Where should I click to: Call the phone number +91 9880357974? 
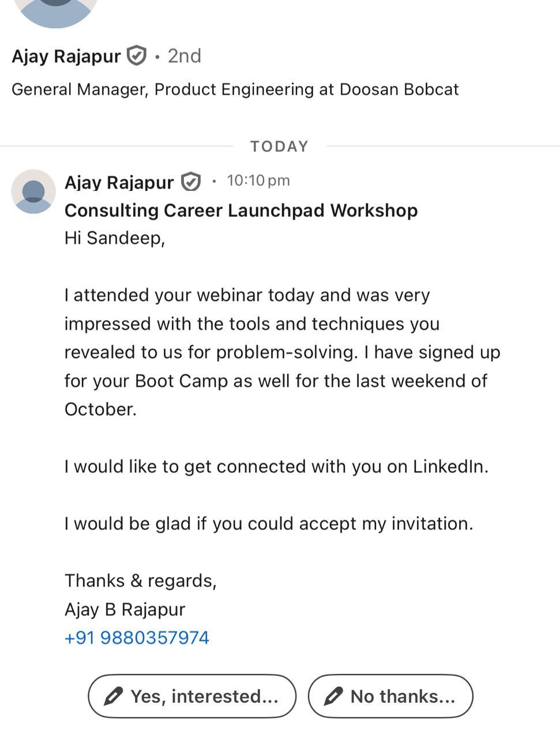click(137, 638)
